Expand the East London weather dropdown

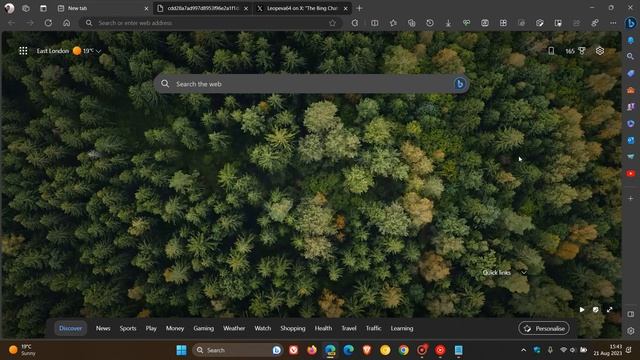pyautogui.click(x=98, y=51)
